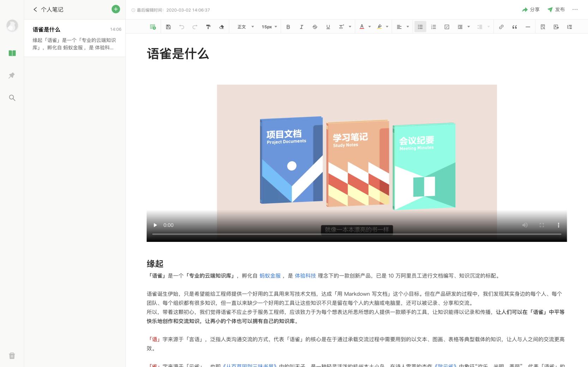The width and height of the screenshot is (588, 367).
Task: Insert a block quote
Action: pos(515,27)
